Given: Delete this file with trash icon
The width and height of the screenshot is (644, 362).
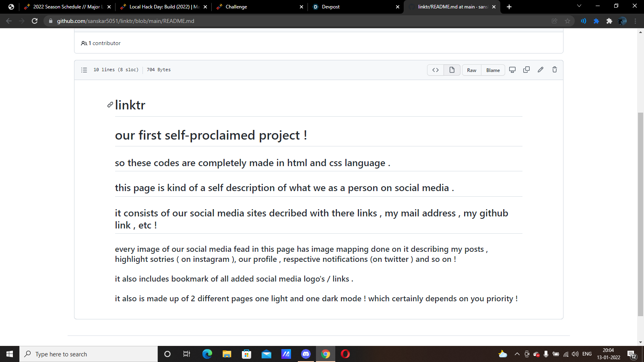Looking at the screenshot, I should (555, 70).
